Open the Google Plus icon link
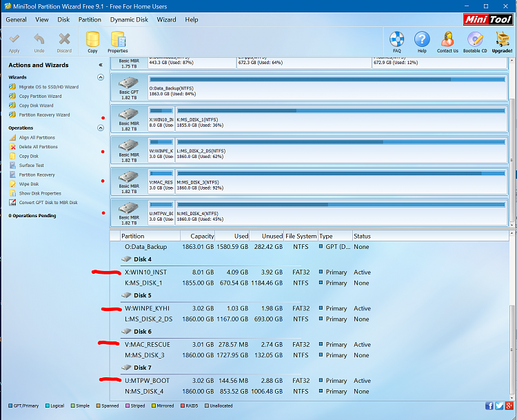The width and height of the screenshot is (517, 420). coord(509,406)
